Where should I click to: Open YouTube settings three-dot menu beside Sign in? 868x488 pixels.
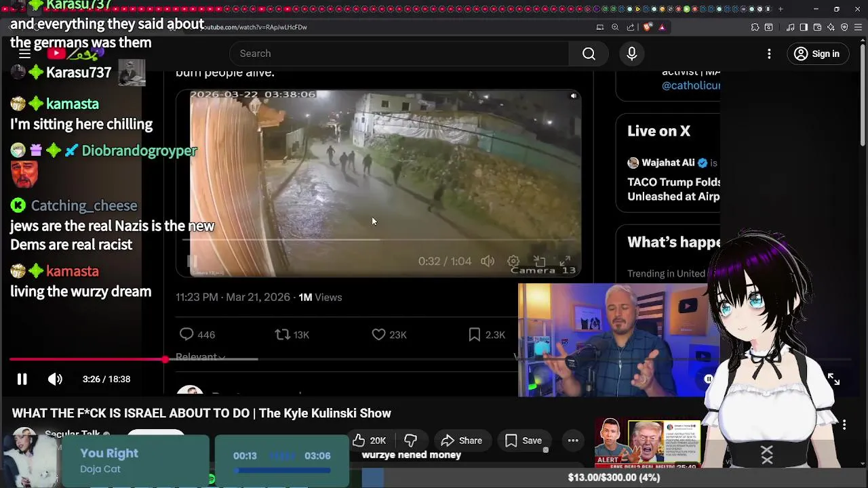(x=769, y=54)
